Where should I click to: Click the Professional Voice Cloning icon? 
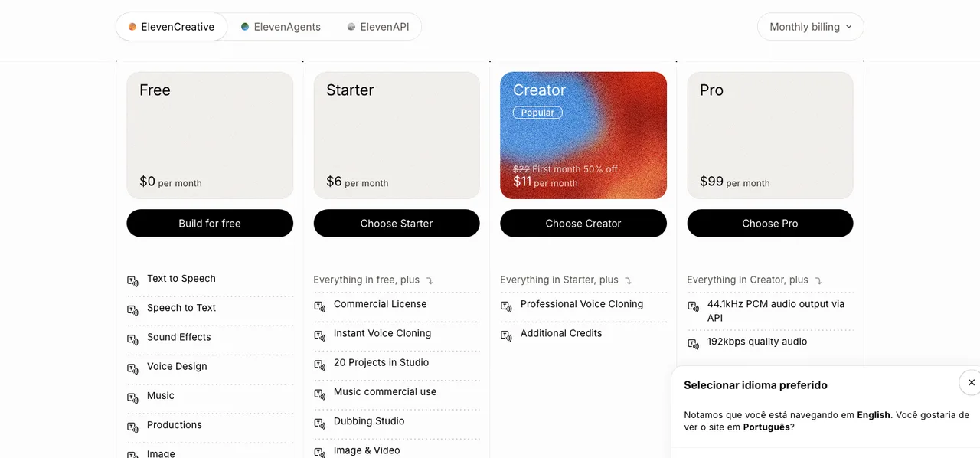[x=506, y=306]
